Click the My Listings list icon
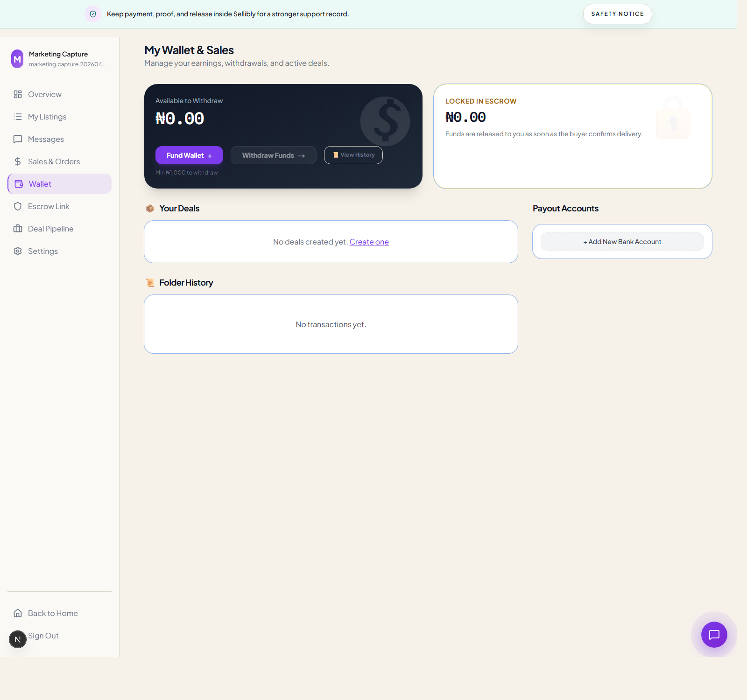 coord(18,117)
